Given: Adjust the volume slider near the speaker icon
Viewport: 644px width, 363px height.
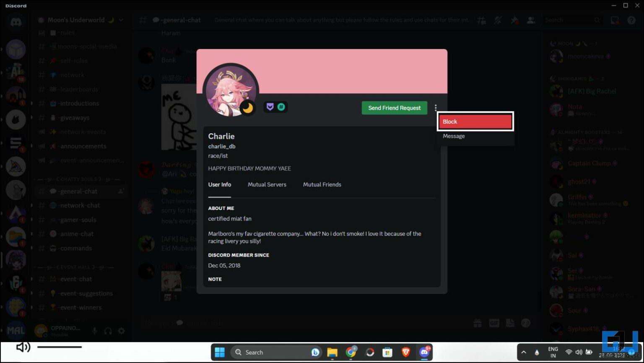Looking at the screenshot, I should point(59,347).
